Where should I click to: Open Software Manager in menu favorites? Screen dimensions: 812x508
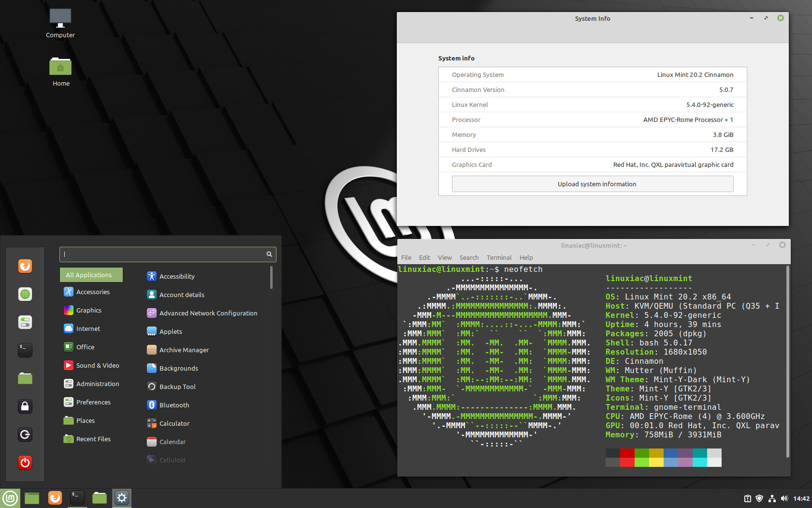25,294
